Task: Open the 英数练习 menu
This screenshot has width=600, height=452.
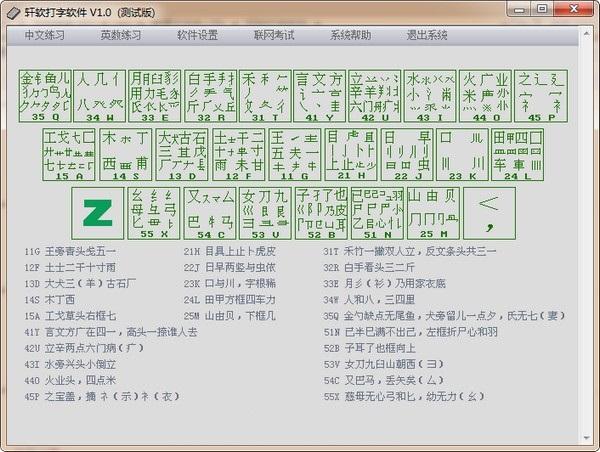Action: click(x=121, y=35)
